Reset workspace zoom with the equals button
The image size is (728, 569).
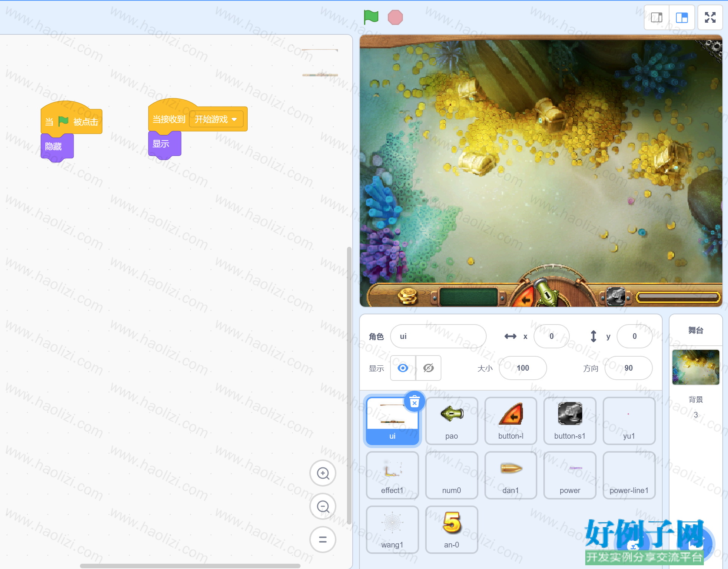point(323,540)
